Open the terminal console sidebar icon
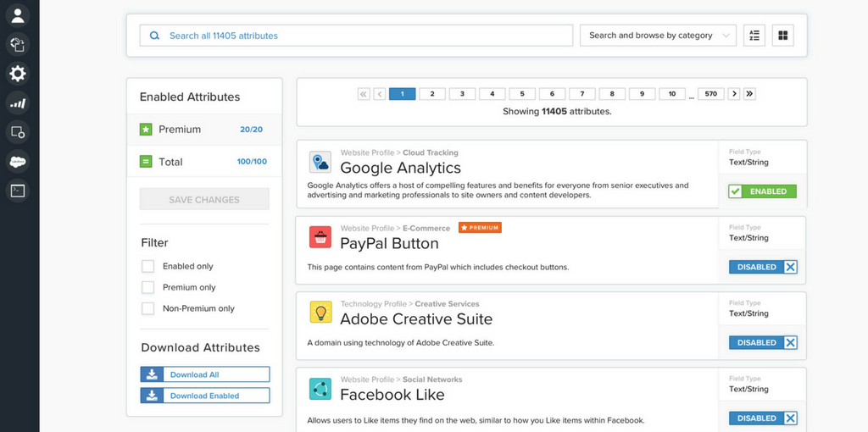 point(18,191)
